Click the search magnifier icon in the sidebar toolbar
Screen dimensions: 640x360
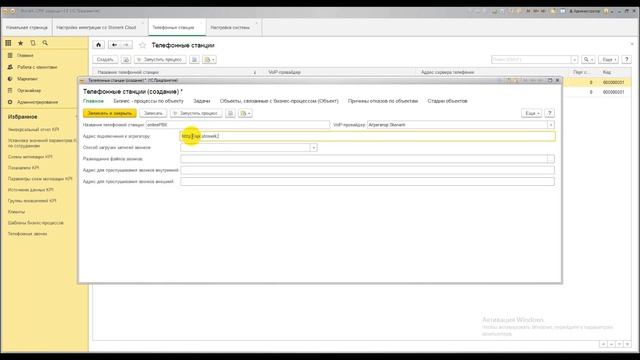45,43
